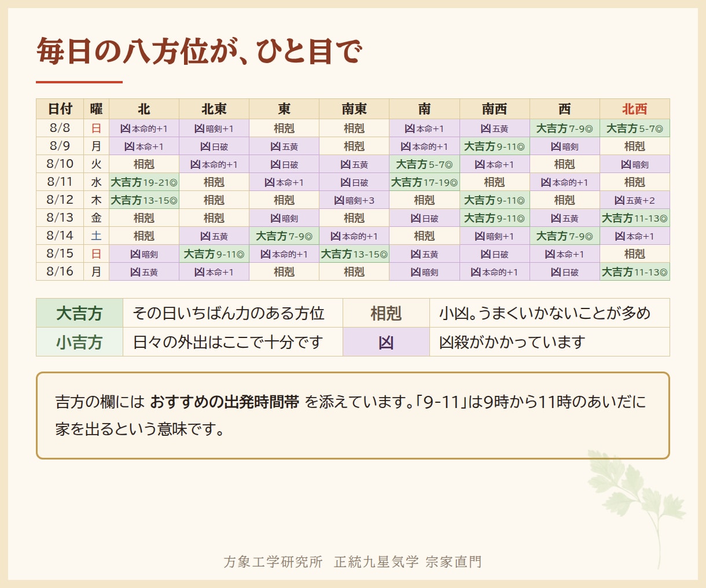Click 大吉方7-9◎ in 8/8 西 cell
Screen dimensions: 706x588
[x=565, y=128]
